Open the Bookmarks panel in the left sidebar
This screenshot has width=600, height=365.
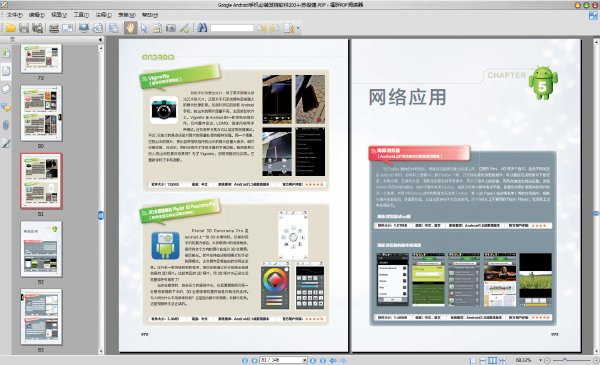6,52
